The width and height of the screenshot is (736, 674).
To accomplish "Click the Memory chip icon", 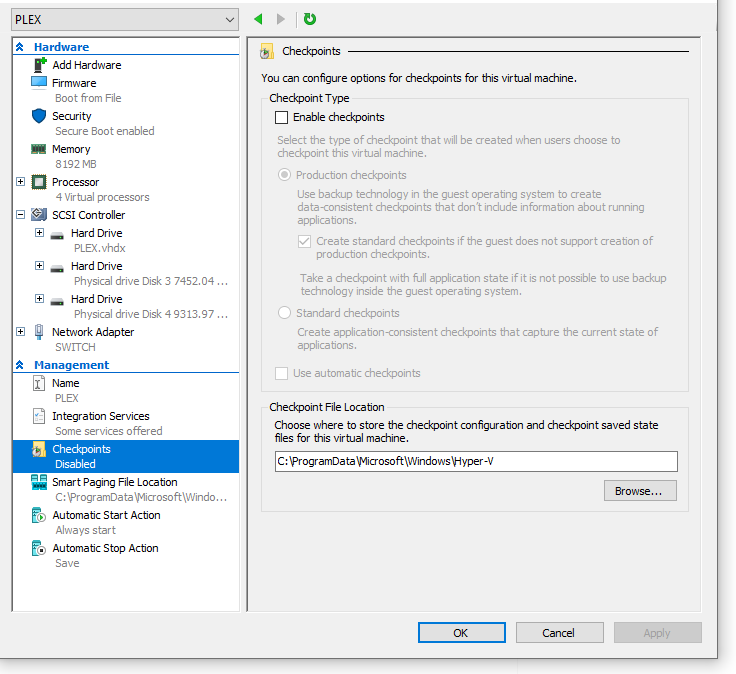I will click(39, 149).
